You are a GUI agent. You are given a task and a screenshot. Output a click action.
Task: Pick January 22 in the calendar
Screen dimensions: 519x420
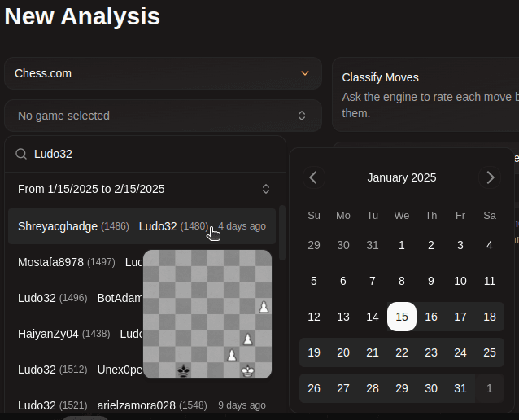(402, 352)
